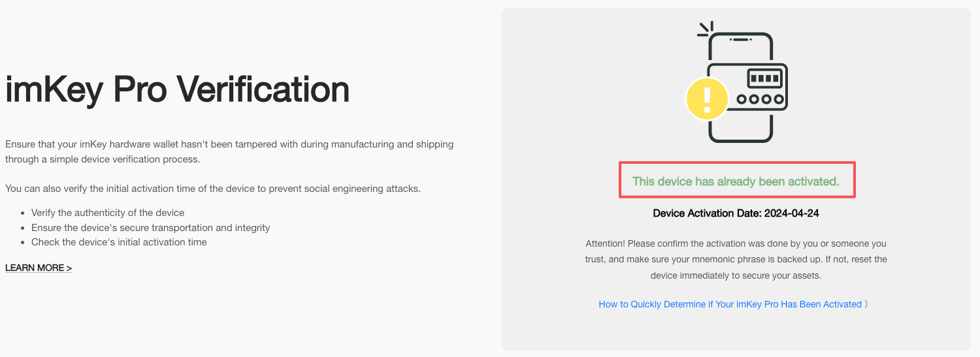Click the spark lines above the phone

(706, 29)
